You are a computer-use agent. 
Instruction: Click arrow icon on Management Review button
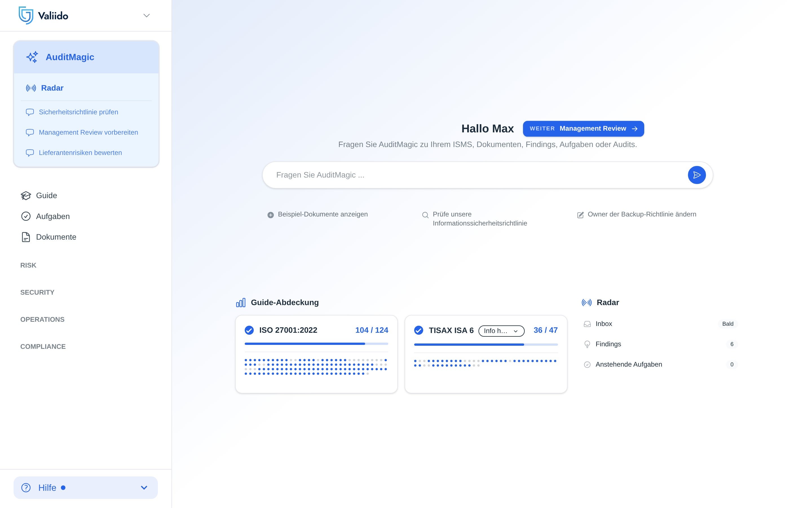pos(634,129)
